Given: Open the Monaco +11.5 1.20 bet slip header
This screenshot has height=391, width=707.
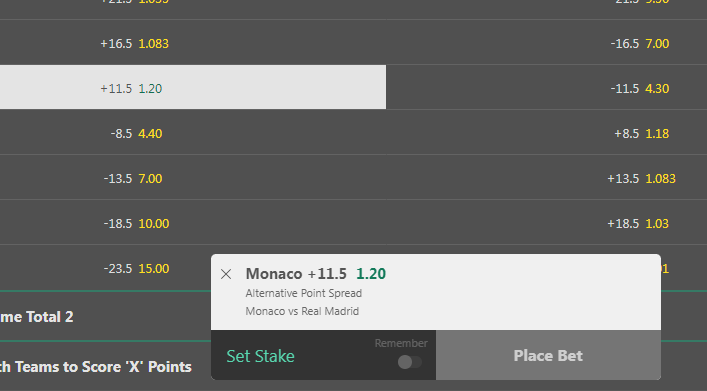Looking at the screenshot, I should point(316,274).
